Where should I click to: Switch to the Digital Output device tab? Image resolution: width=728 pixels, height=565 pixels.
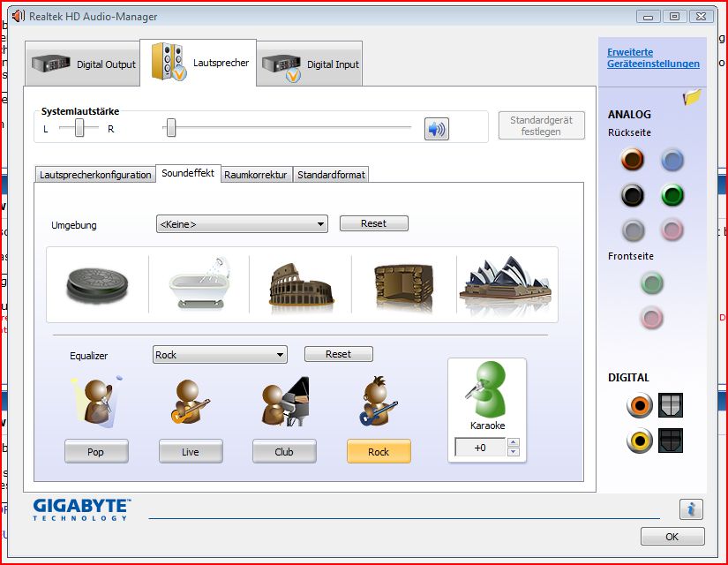(83, 64)
